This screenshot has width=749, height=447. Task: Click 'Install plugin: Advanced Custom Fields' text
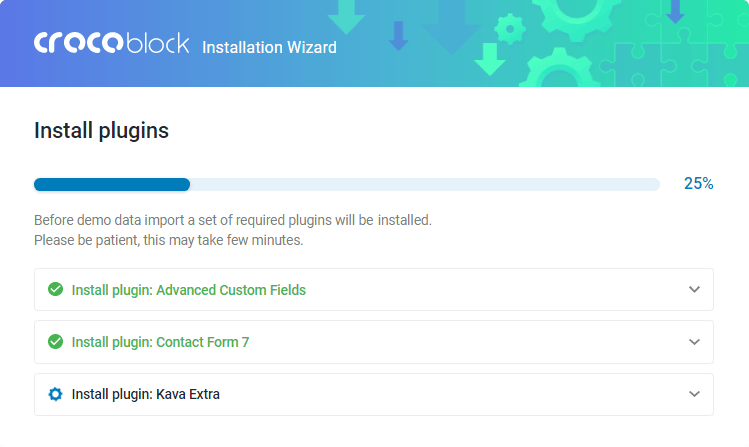[x=189, y=290]
